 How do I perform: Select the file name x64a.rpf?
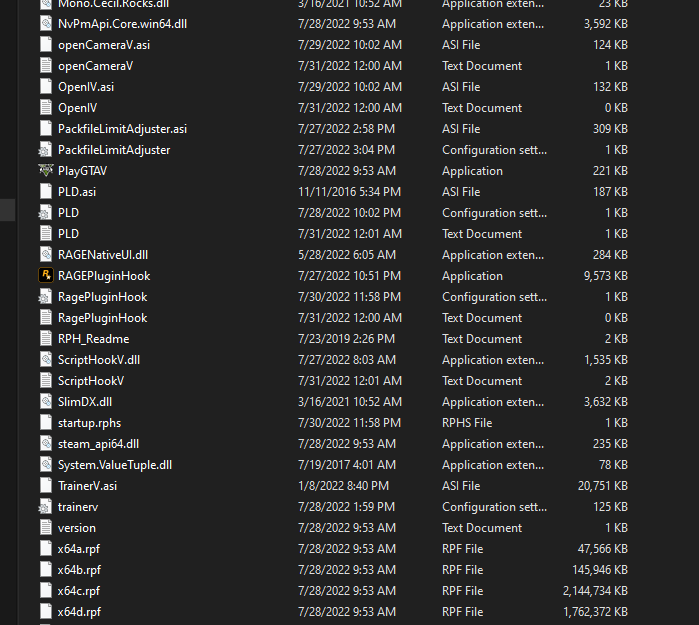(x=79, y=549)
